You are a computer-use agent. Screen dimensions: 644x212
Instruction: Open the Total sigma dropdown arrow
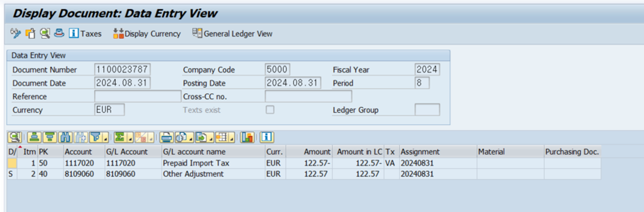130,137
